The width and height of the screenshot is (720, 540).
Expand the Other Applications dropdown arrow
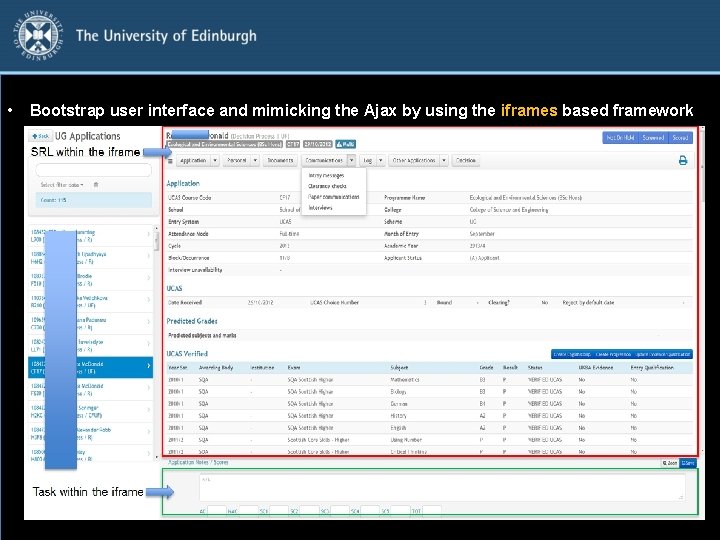(444, 160)
